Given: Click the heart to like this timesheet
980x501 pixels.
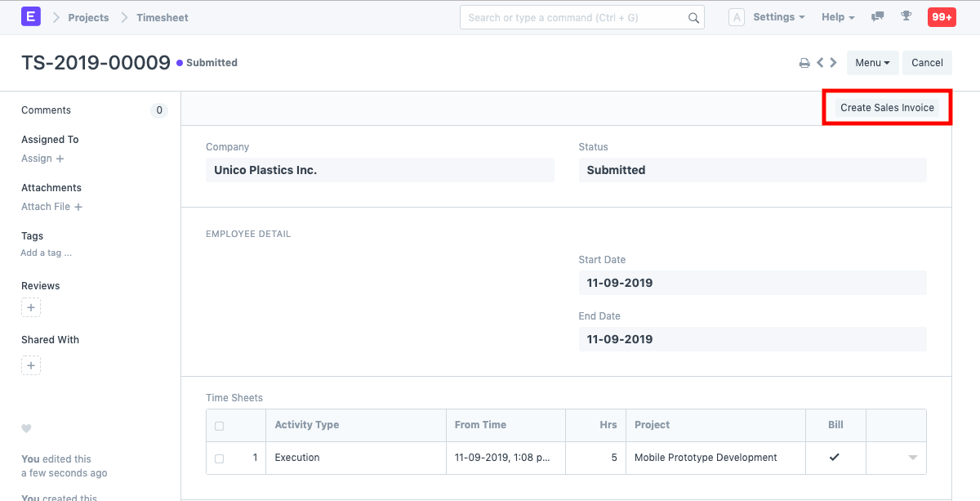Looking at the screenshot, I should pyautogui.click(x=26, y=428).
